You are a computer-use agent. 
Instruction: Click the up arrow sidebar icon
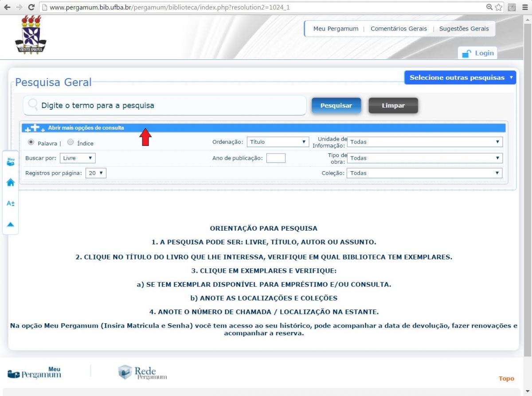click(x=11, y=224)
